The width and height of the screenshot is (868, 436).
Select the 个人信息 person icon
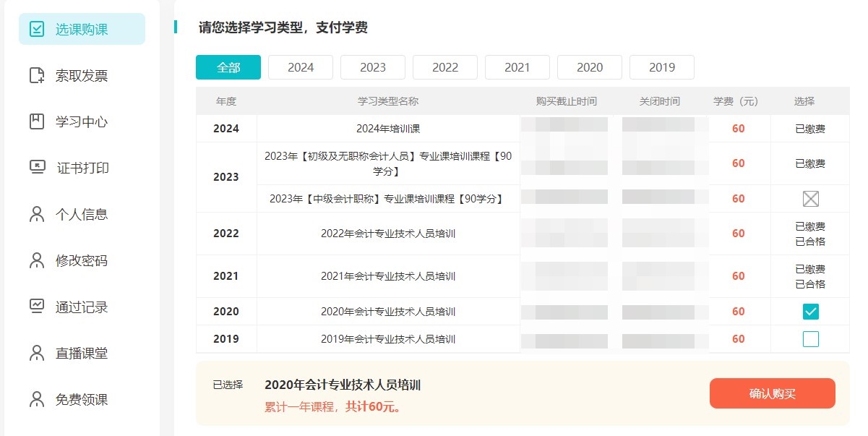click(x=36, y=214)
